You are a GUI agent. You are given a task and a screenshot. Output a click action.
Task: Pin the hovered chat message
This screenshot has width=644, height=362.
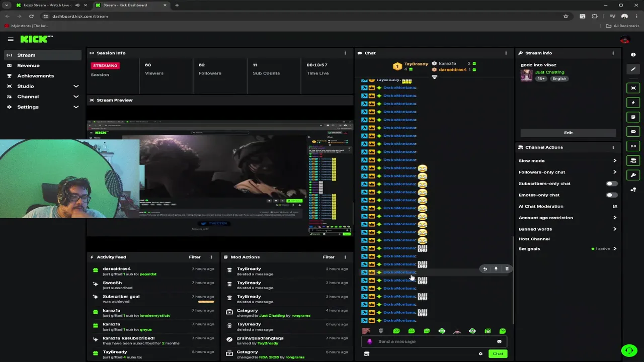click(x=496, y=269)
